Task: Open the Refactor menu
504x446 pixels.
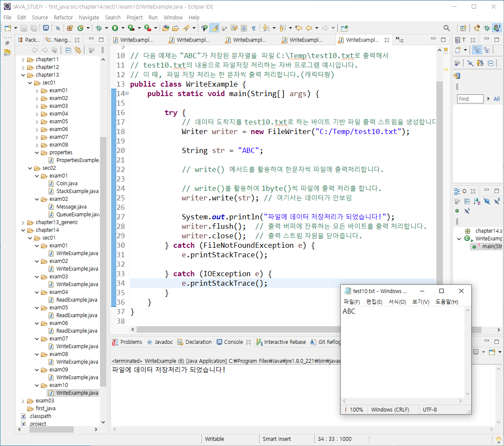Action: pyautogui.click(x=63, y=17)
